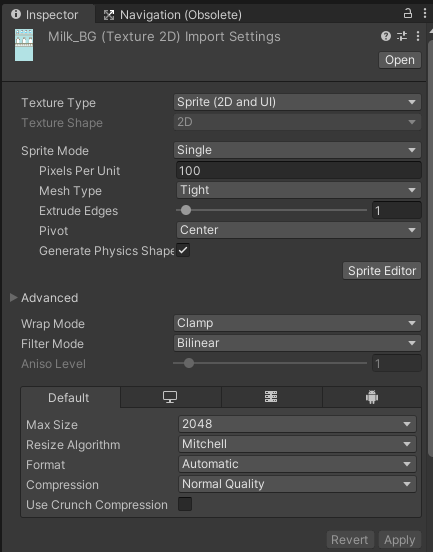
Task: Open the Compression dropdown
Action: pos(297,484)
